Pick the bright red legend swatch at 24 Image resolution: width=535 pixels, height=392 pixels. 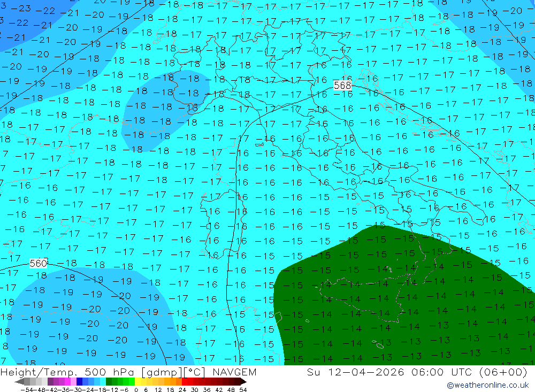click(x=184, y=382)
